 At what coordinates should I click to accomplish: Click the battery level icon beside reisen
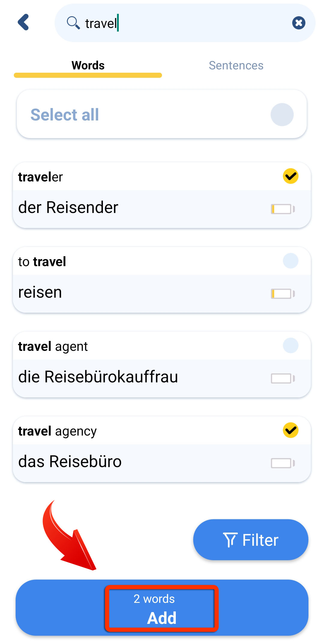[283, 293]
